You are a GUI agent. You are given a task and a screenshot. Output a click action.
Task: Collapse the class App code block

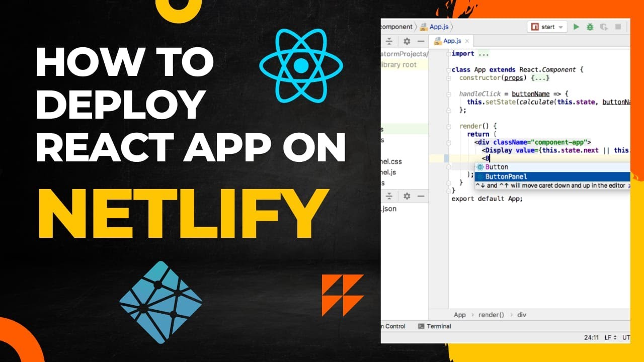(448, 70)
